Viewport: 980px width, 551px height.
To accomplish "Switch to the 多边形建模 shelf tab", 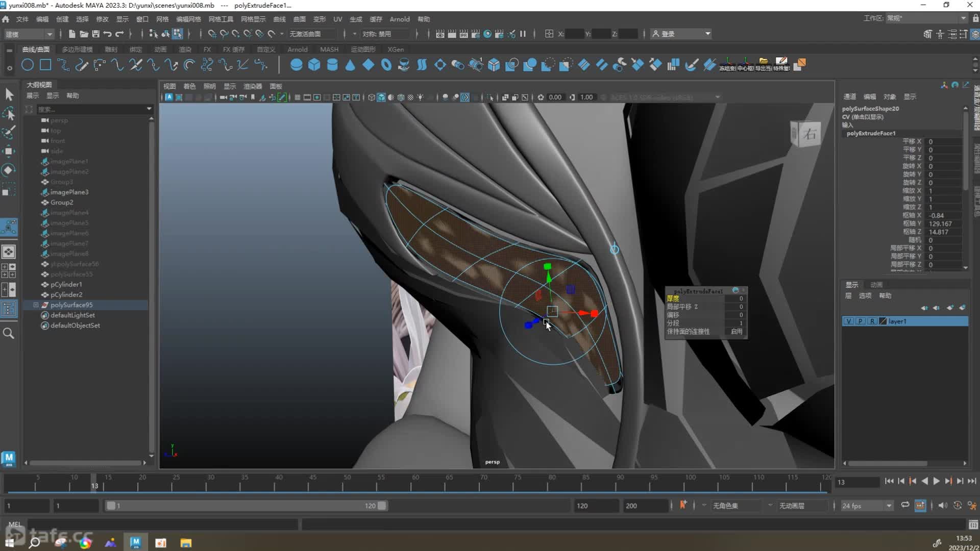I will (77, 49).
